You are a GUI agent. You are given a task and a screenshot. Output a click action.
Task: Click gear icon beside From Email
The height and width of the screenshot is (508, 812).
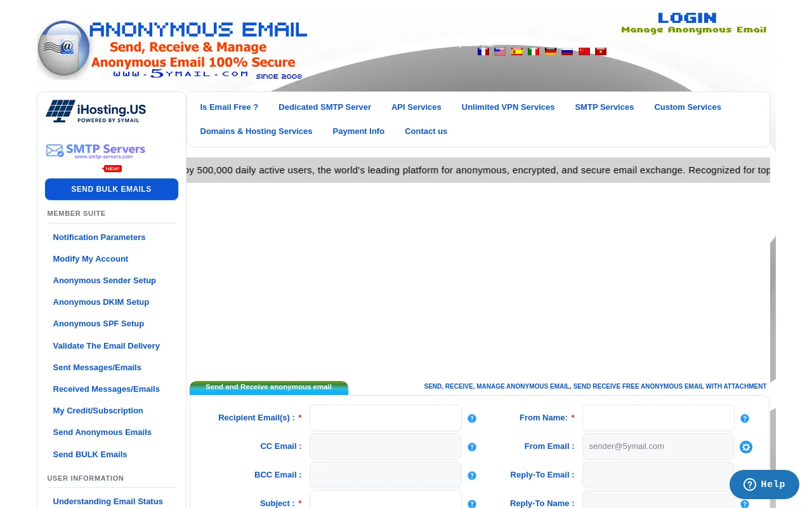pos(746,447)
